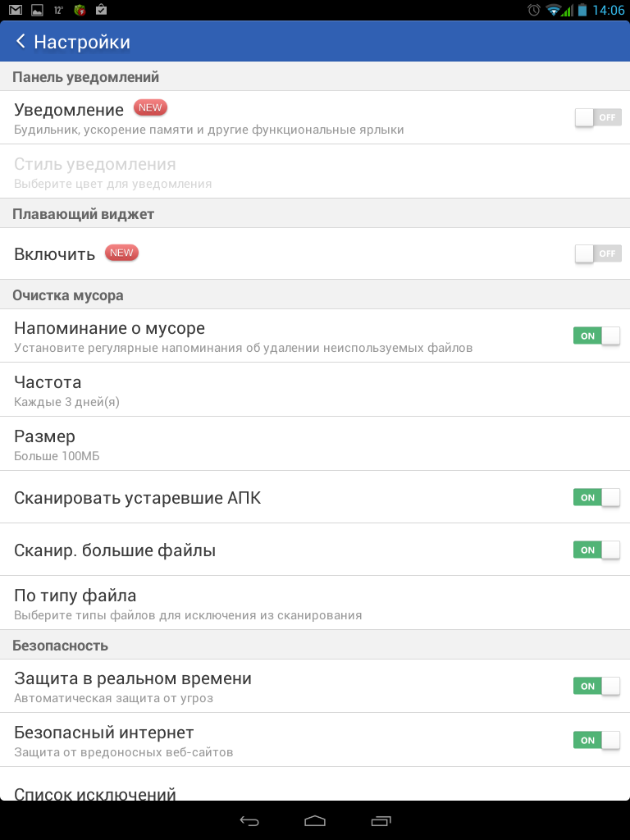This screenshot has height=840, width=630.
Task: Disable Напоминание о мусоре switch
Action: [x=597, y=336]
